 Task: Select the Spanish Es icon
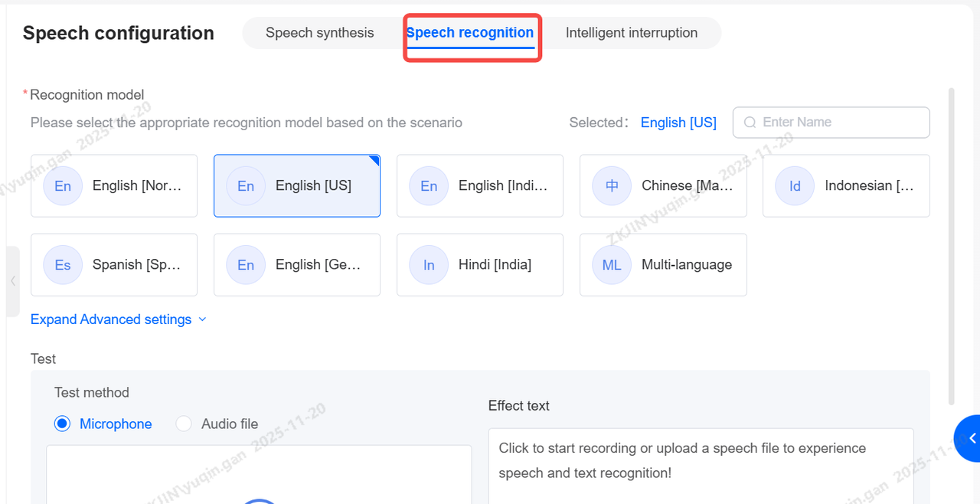63,265
